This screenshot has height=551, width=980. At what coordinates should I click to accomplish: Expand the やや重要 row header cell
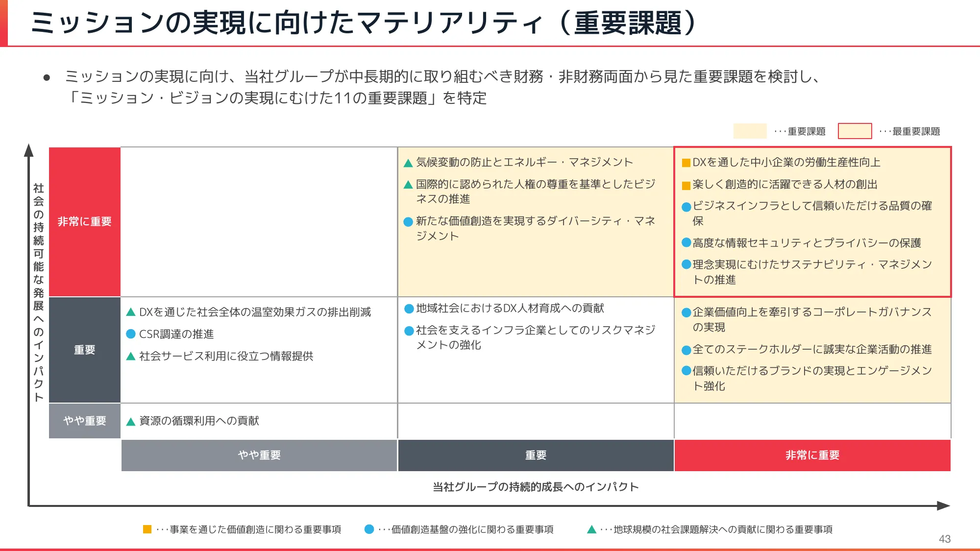(x=84, y=420)
